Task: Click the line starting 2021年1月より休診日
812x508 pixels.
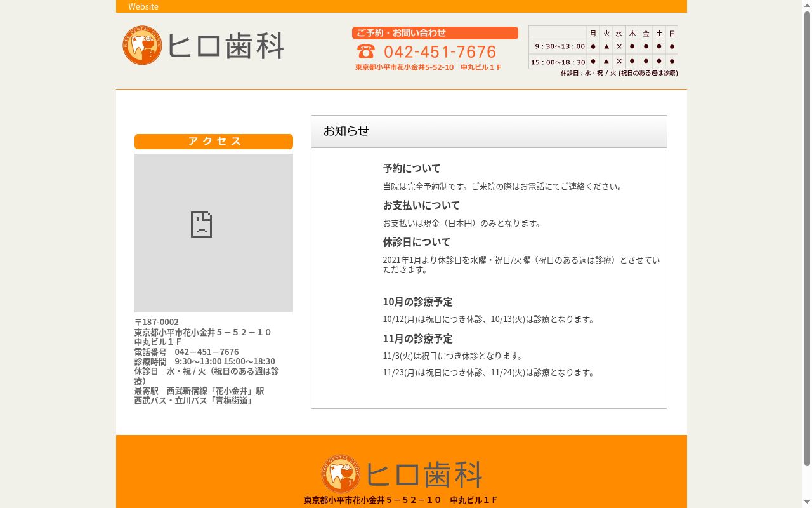Action: click(521, 265)
